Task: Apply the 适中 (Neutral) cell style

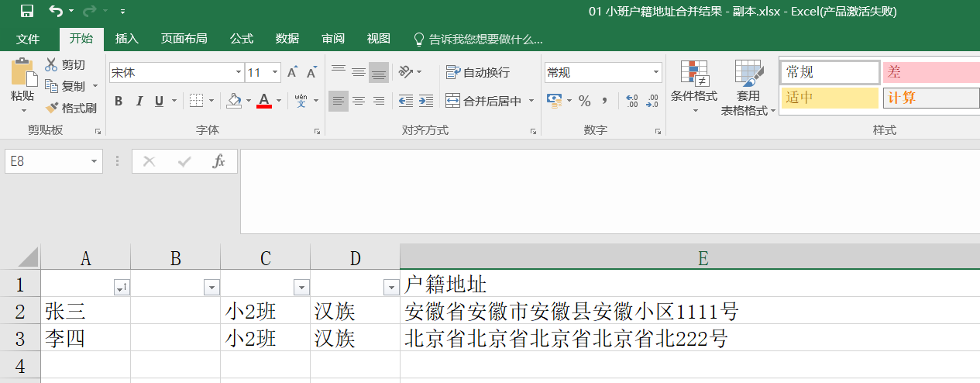Action: (830, 98)
